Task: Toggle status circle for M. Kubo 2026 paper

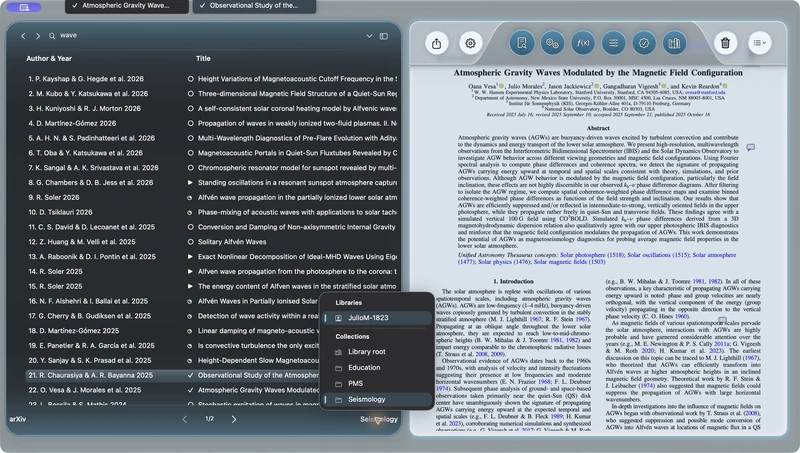Action: coord(190,94)
